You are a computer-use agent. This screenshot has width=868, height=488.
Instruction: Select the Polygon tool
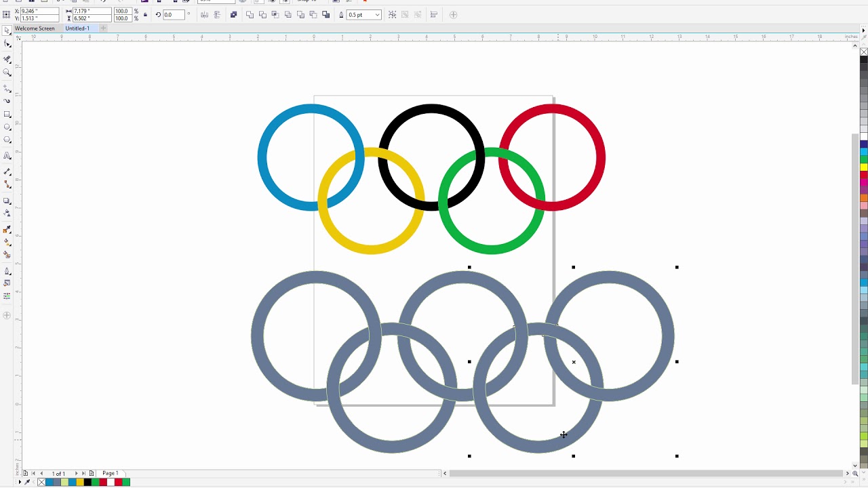(7, 140)
